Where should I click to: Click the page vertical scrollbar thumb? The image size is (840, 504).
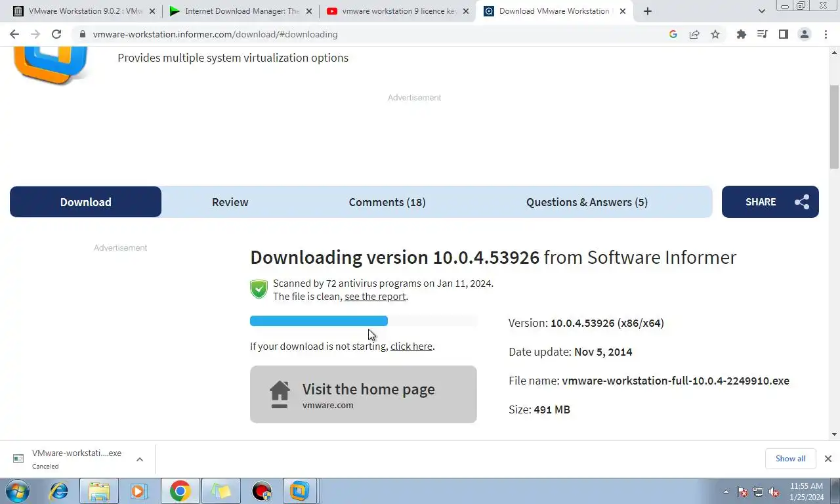tap(834, 127)
